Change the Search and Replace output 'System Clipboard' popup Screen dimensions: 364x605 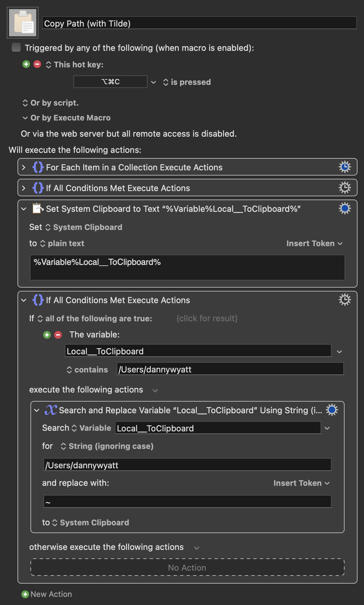point(90,523)
